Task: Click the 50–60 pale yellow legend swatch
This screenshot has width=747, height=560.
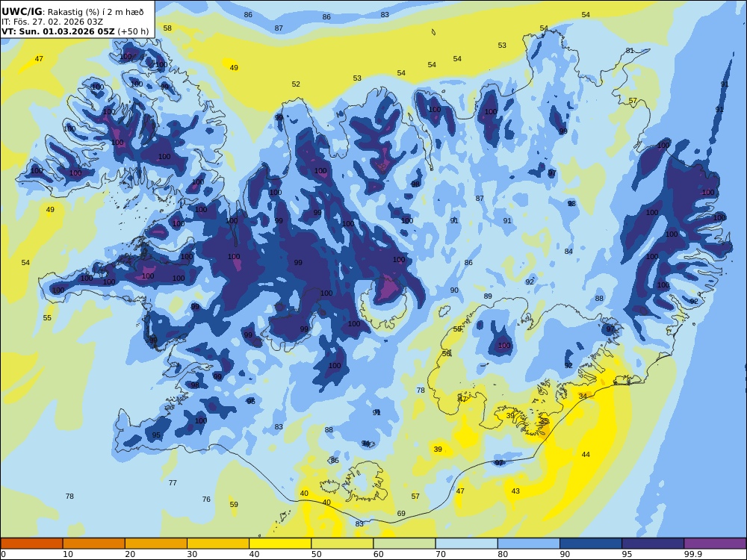Action: click(x=342, y=544)
